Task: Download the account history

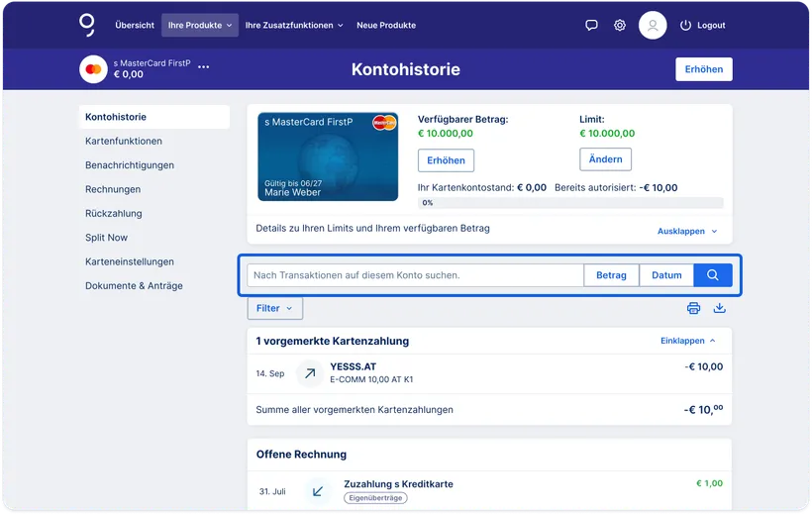Action: point(719,308)
